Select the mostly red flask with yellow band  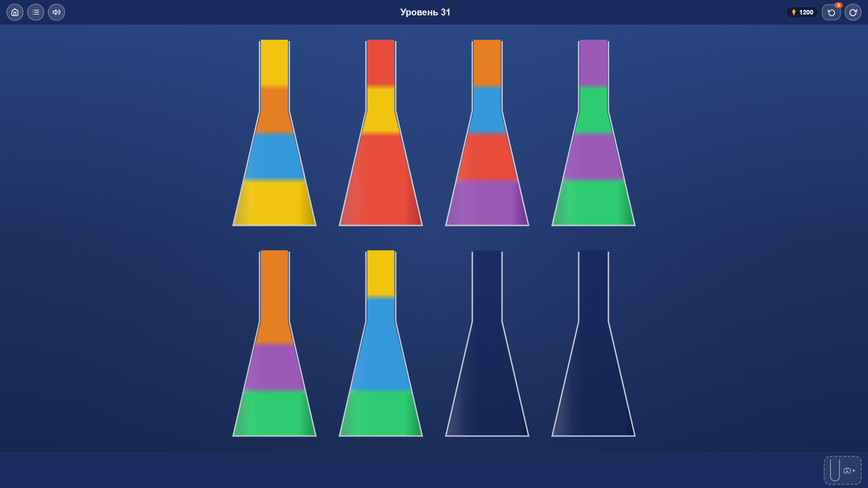click(x=381, y=133)
